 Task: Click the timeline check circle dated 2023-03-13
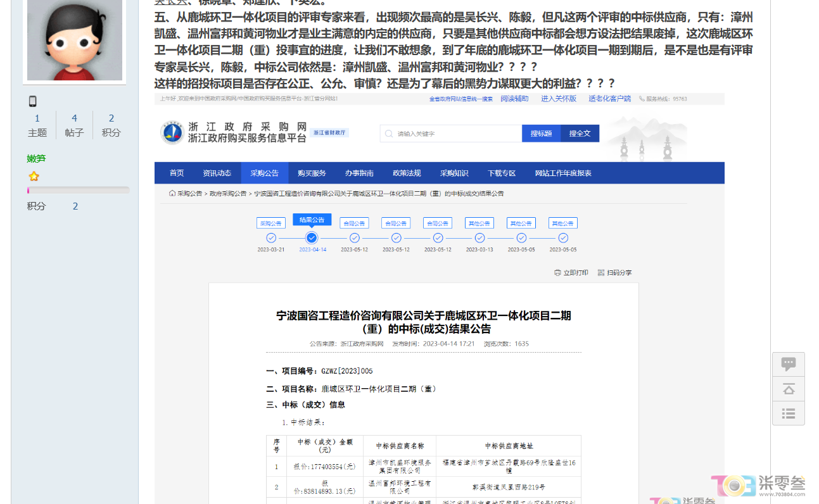[479, 238]
